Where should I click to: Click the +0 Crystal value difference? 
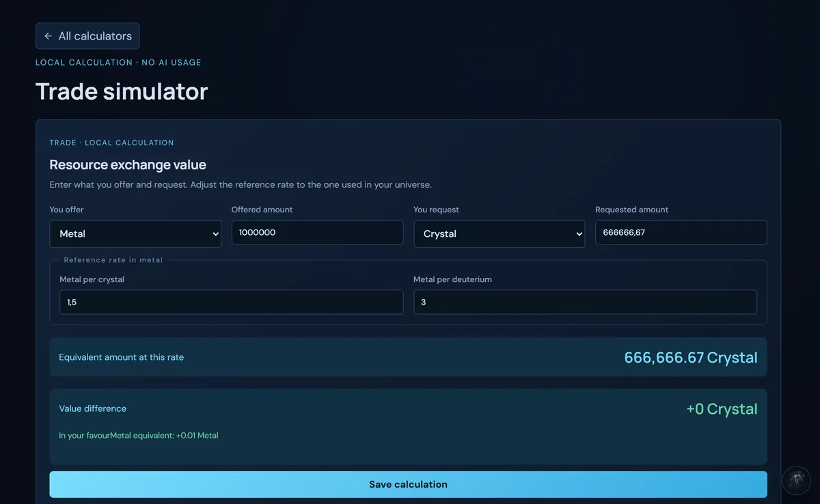tap(722, 409)
